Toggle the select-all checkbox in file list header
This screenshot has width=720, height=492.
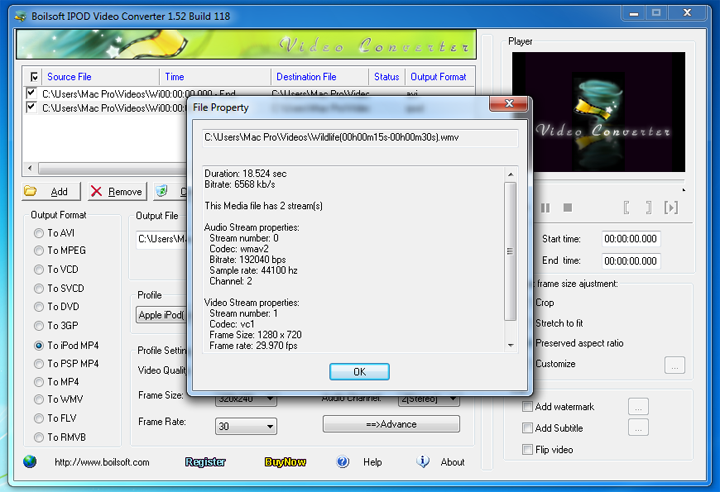pos(34,77)
